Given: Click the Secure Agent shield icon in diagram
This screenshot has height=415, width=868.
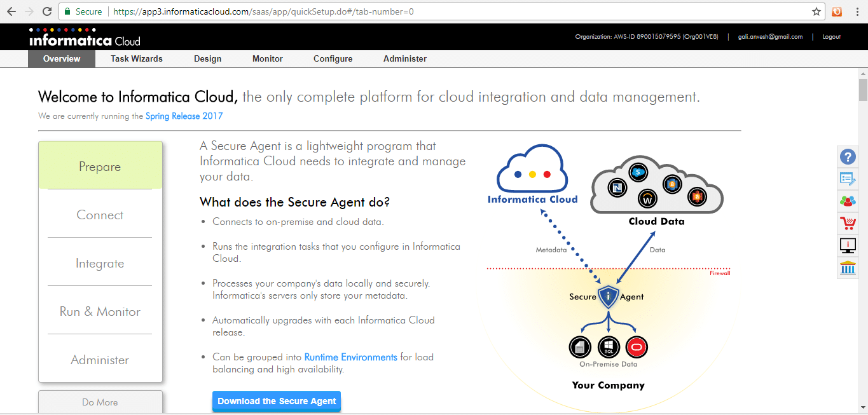Looking at the screenshot, I should tap(609, 297).
